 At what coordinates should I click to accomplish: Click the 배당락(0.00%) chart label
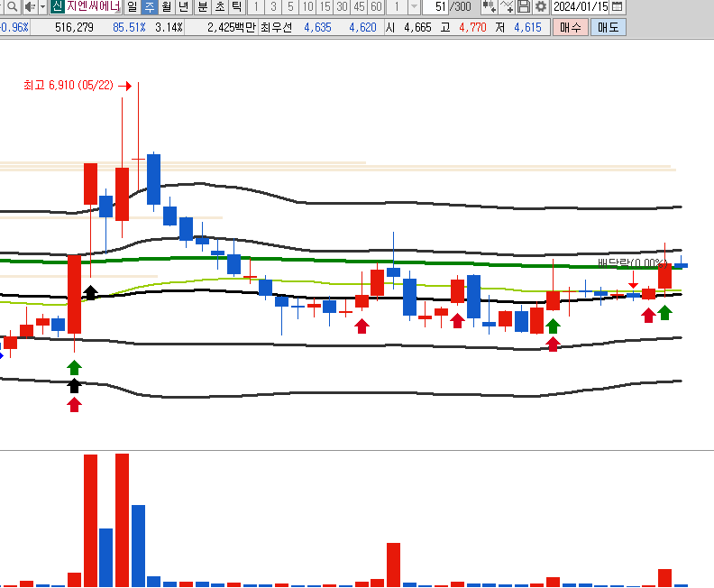633,262
